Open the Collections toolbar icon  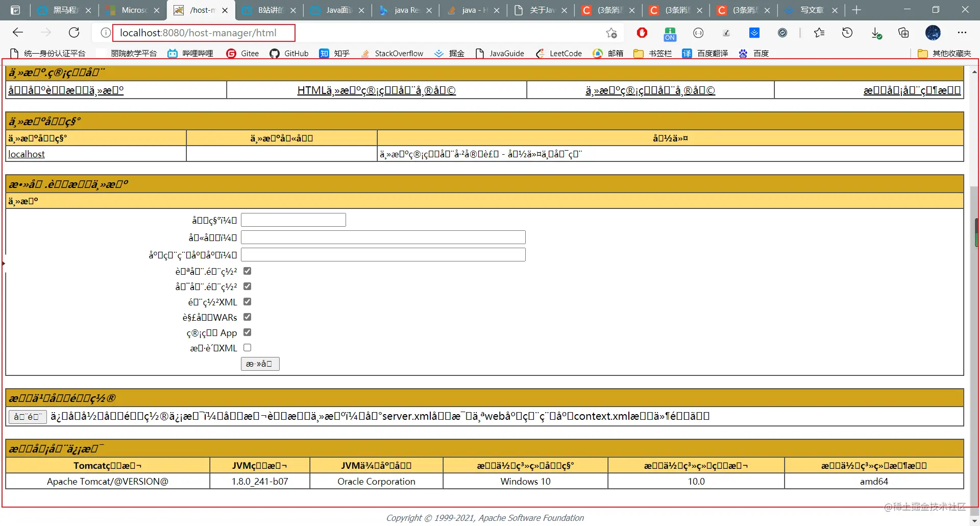(904, 33)
